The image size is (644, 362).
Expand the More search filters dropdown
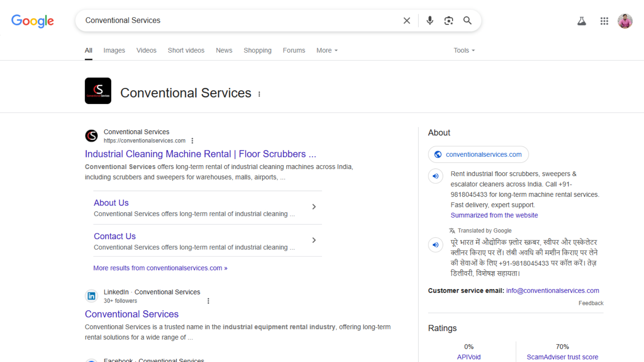(x=327, y=50)
